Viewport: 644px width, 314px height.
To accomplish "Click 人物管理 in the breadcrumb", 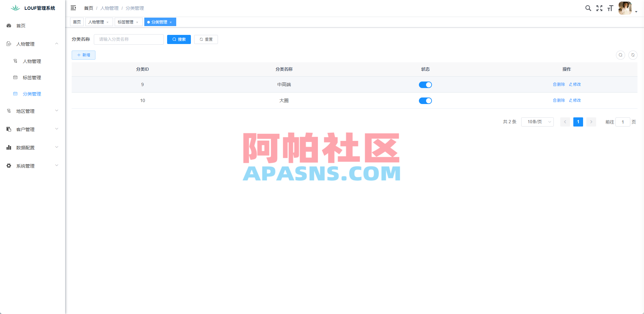I will click(109, 8).
